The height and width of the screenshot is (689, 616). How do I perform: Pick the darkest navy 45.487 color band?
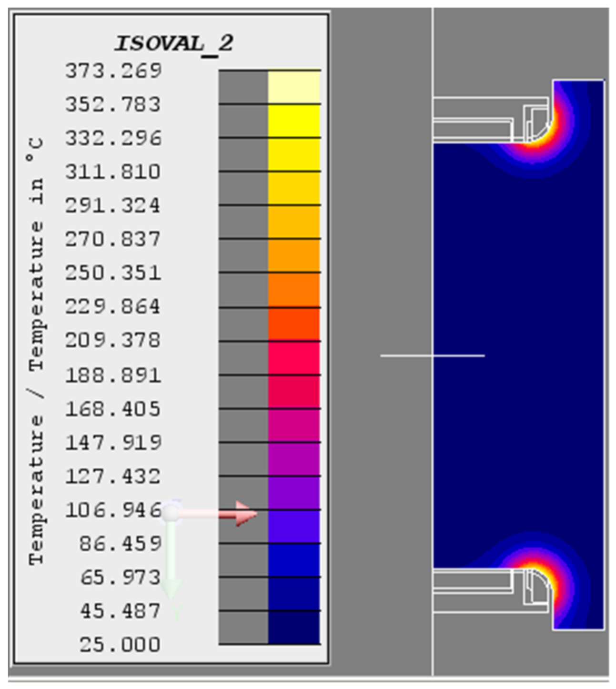pos(293,628)
